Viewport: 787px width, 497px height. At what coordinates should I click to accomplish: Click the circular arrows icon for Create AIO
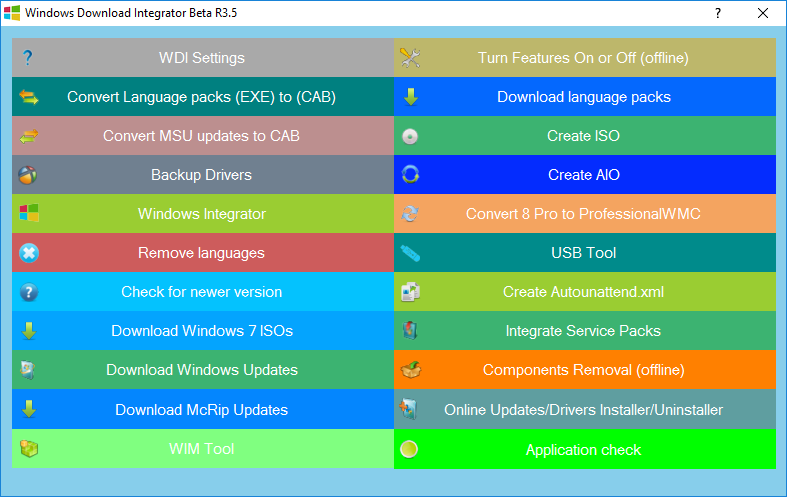point(410,175)
